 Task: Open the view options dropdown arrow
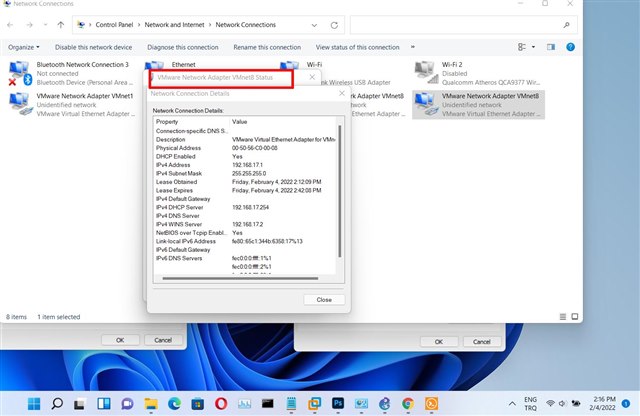(533, 47)
